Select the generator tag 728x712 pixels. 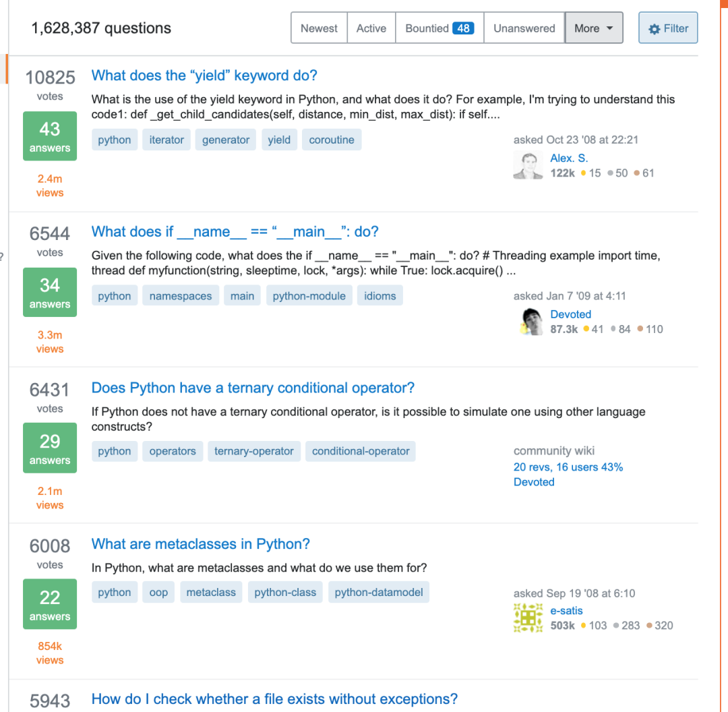click(x=226, y=140)
